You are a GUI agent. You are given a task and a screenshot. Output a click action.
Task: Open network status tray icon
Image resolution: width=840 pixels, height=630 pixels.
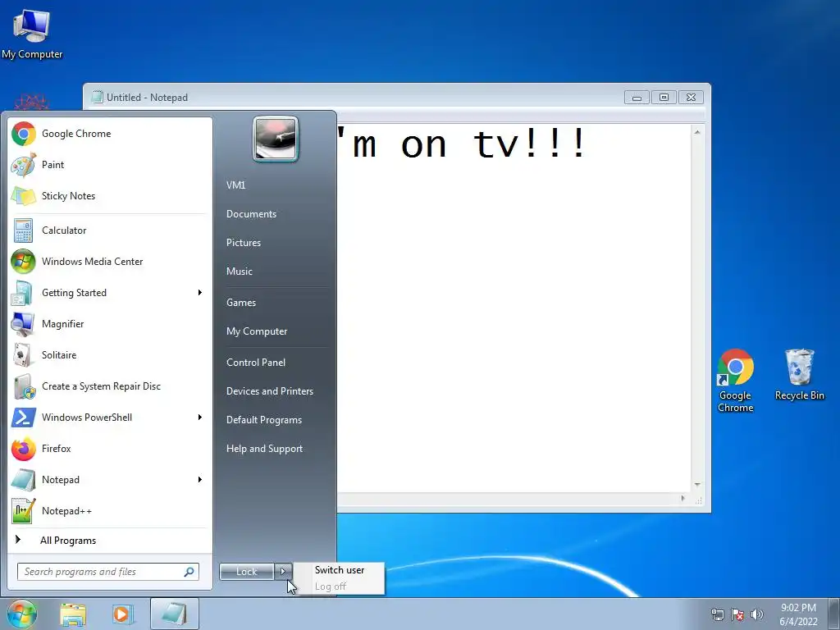coord(717,614)
